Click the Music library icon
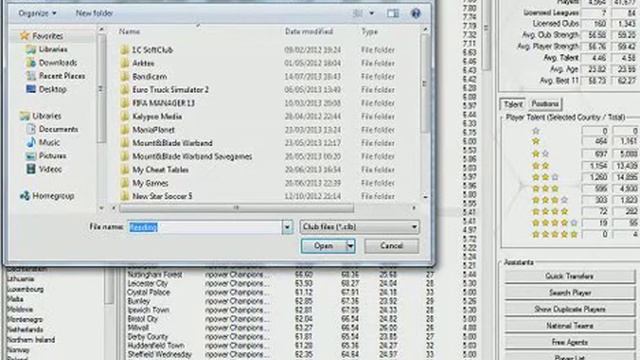The image size is (640, 360). click(31, 142)
